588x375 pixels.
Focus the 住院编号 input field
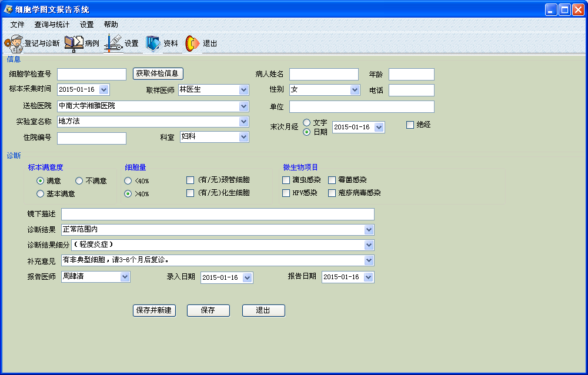(92, 138)
